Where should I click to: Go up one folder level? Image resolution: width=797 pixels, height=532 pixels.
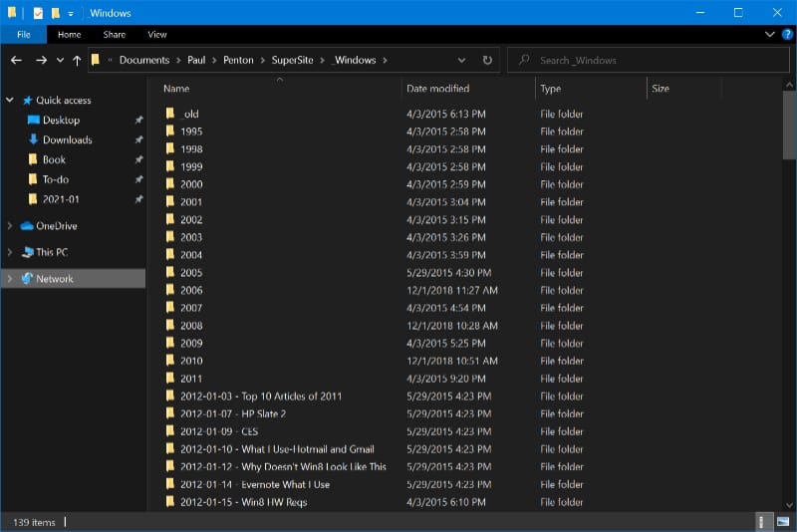[x=77, y=60]
